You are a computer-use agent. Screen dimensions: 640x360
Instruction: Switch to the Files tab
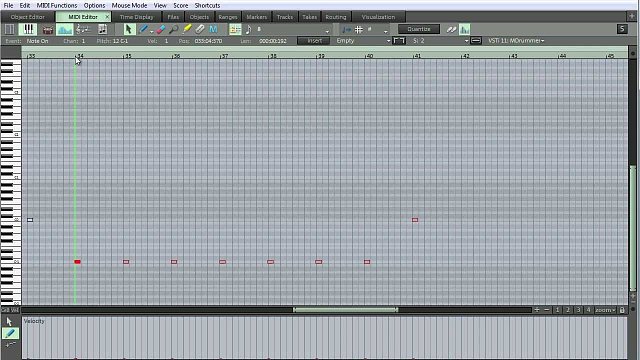point(173,17)
